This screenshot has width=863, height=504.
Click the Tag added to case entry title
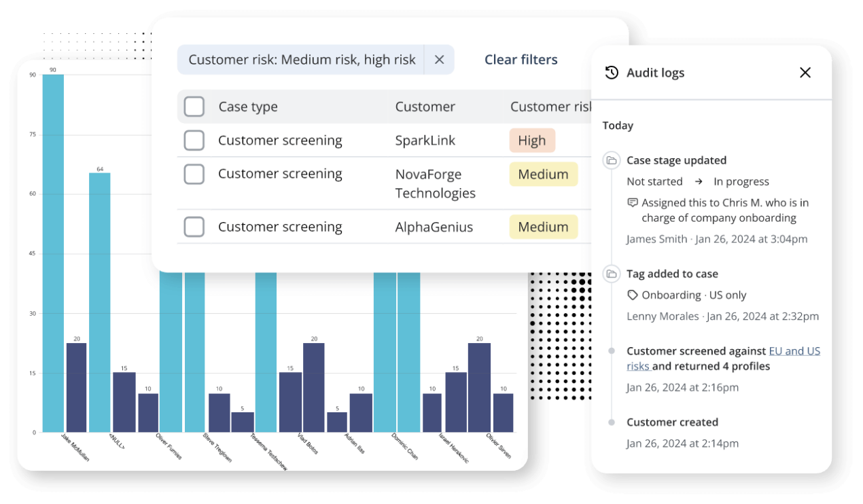pyautogui.click(x=672, y=274)
